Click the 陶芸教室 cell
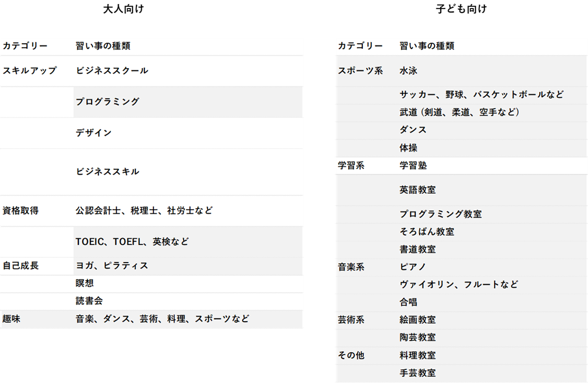 [417, 338]
